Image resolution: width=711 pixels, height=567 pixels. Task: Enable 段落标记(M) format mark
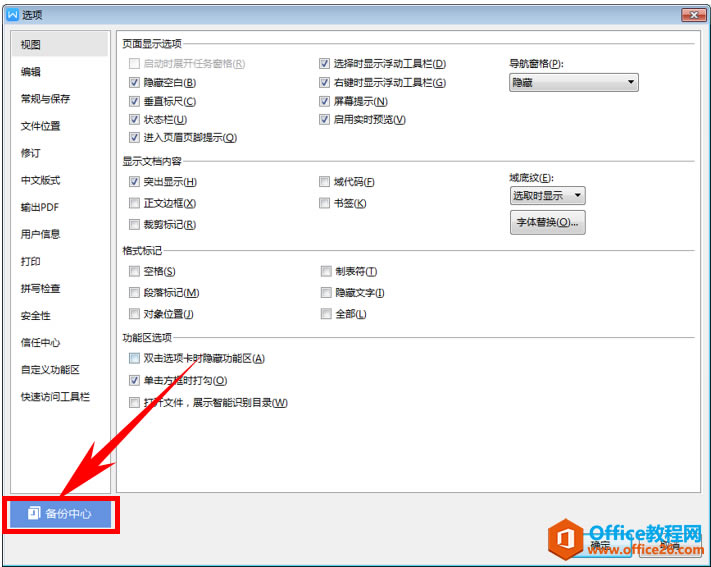pos(134,293)
